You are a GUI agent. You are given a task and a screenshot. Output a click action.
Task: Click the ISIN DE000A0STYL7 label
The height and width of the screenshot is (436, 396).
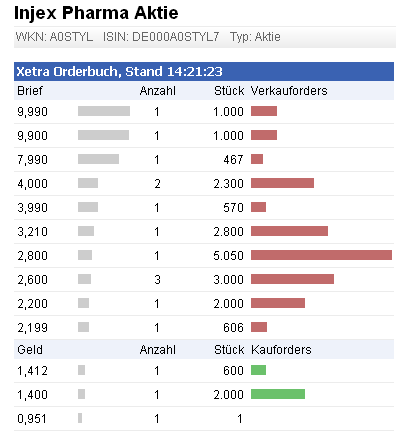161,37
